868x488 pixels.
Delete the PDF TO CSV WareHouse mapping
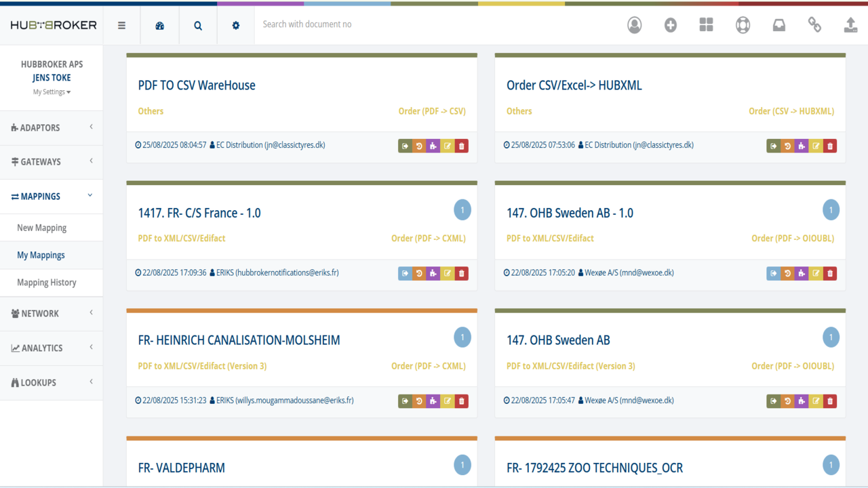coord(462,146)
